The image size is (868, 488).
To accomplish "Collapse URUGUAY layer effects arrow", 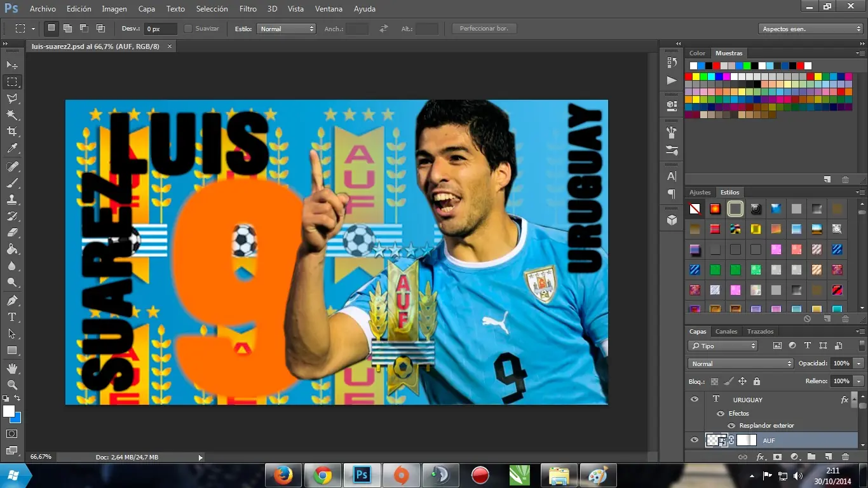I will pos(854,400).
